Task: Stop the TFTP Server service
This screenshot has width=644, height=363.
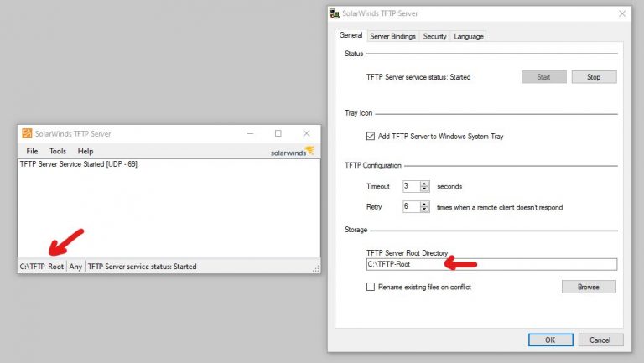Action: [x=594, y=77]
